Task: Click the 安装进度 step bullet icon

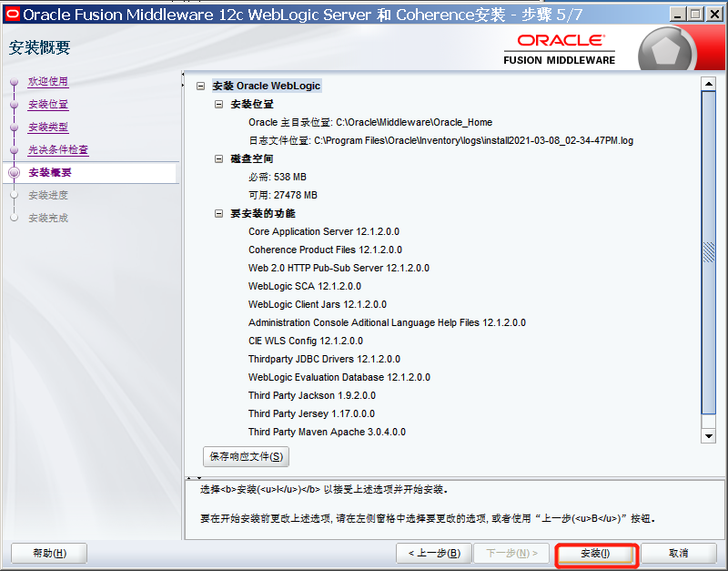Action: tap(15, 195)
